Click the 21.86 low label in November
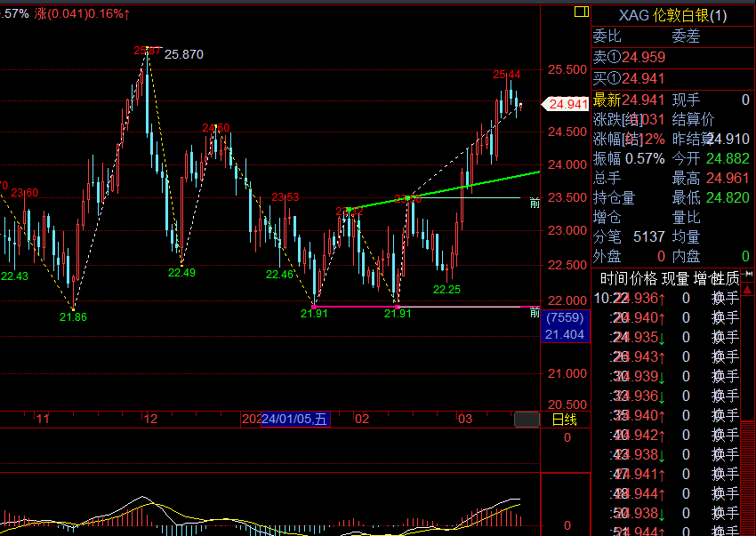Image resolution: width=756 pixels, height=536 pixels. (73, 317)
